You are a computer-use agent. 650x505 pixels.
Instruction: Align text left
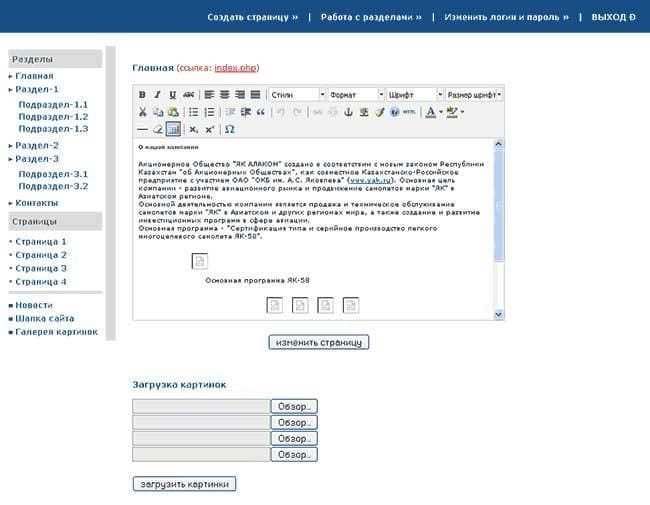[x=209, y=95]
